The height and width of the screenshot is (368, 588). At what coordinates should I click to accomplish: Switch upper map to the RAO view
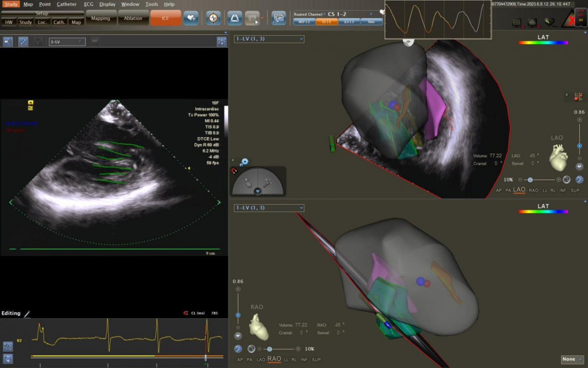coord(533,190)
